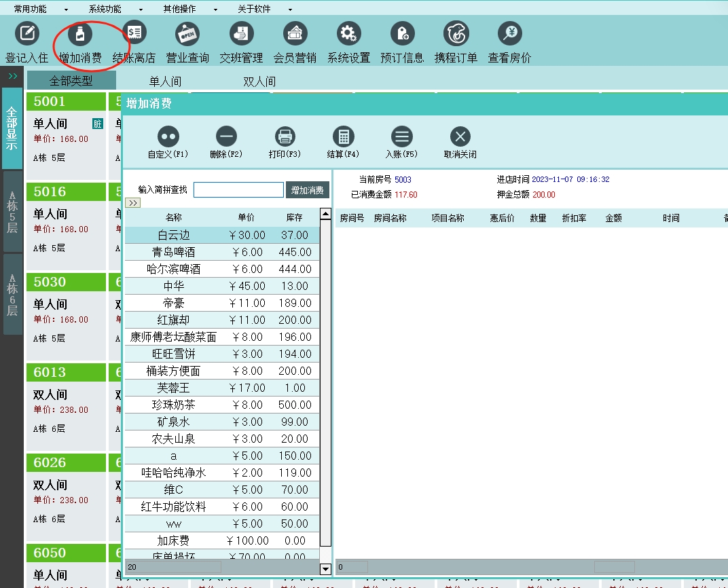Click the 结算(F4) calculator icon
728x588 pixels.
(x=344, y=137)
